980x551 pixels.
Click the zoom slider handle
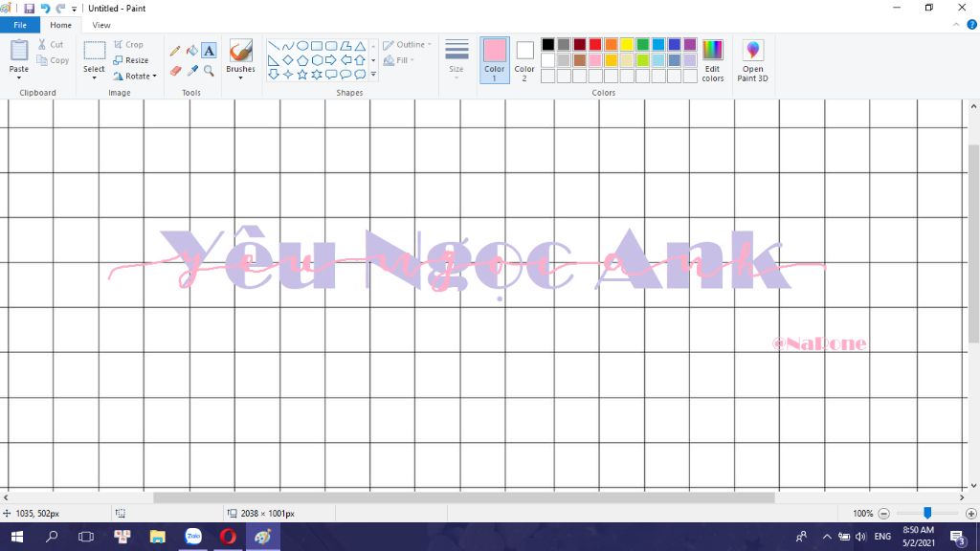pyautogui.click(x=927, y=513)
